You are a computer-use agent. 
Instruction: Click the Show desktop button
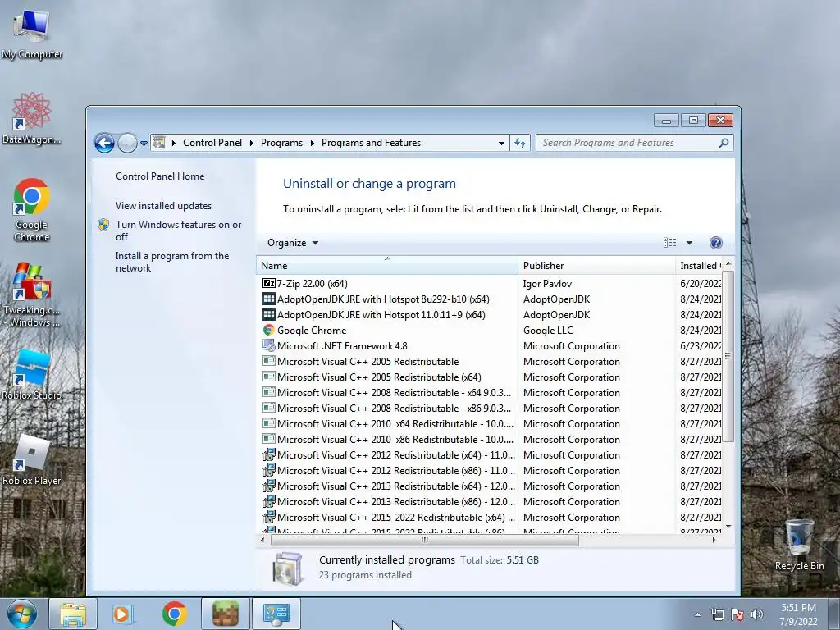(x=834, y=614)
